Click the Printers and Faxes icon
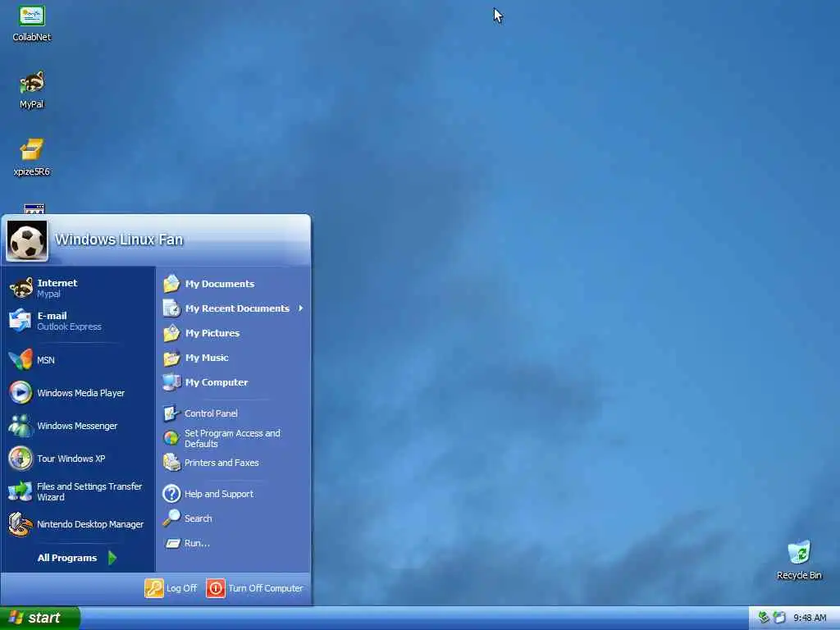Viewport: 840px width, 630px height. (171, 463)
